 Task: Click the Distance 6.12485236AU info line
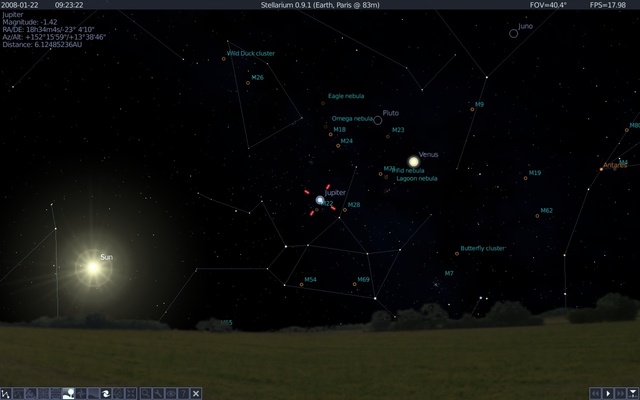[x=42, y=44]
